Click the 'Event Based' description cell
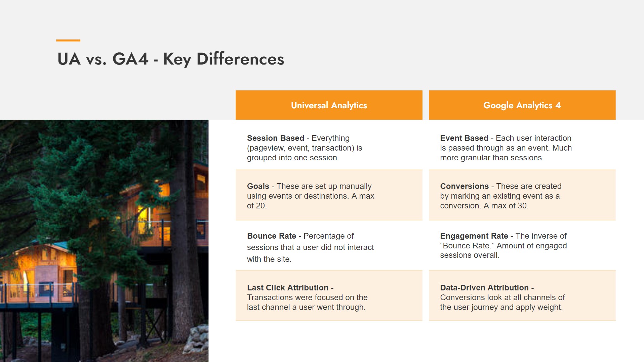Image resolution: width=644 pixels, height=362 pixels. [522, 148]
